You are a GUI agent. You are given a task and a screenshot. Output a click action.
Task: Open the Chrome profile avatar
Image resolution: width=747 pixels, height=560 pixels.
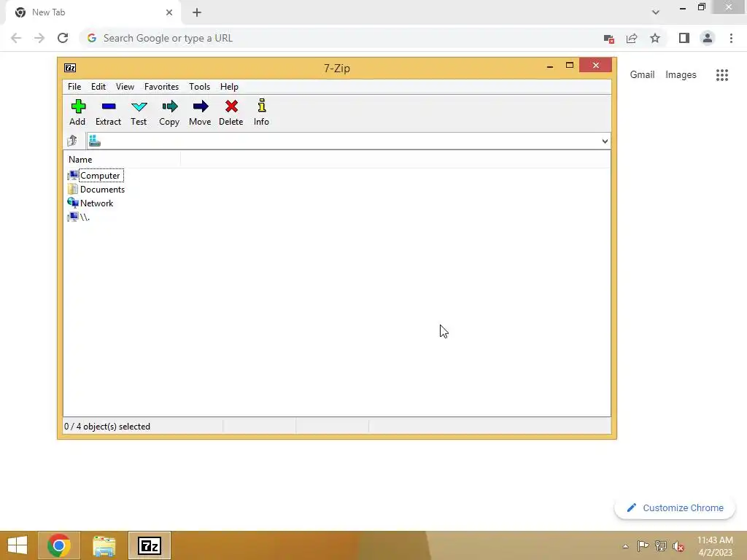(708, 38)
